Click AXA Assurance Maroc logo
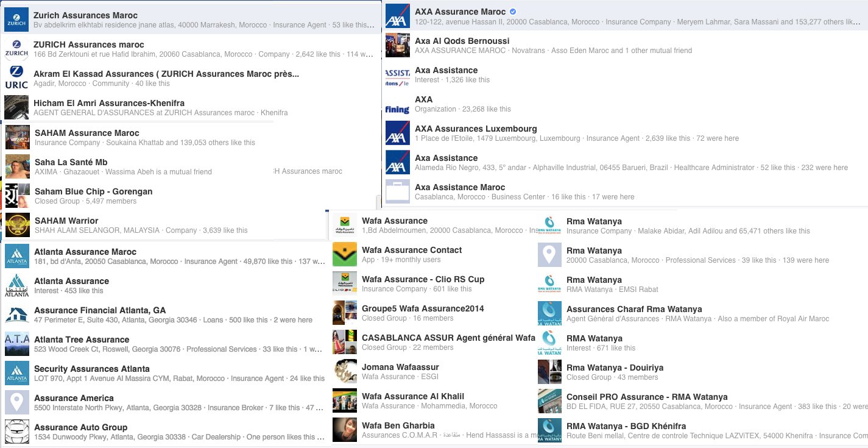Viewport: 868px width, 448px height. click(397, 16)
